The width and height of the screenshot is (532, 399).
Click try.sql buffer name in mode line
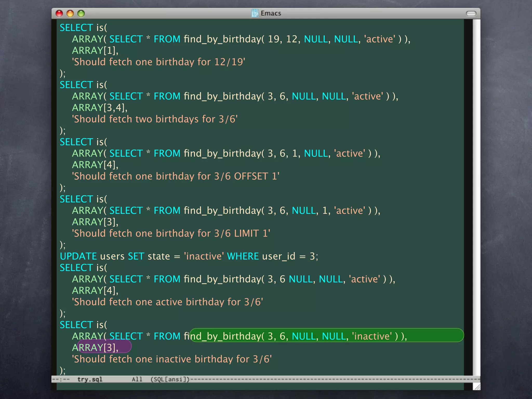tap(90, 379)
